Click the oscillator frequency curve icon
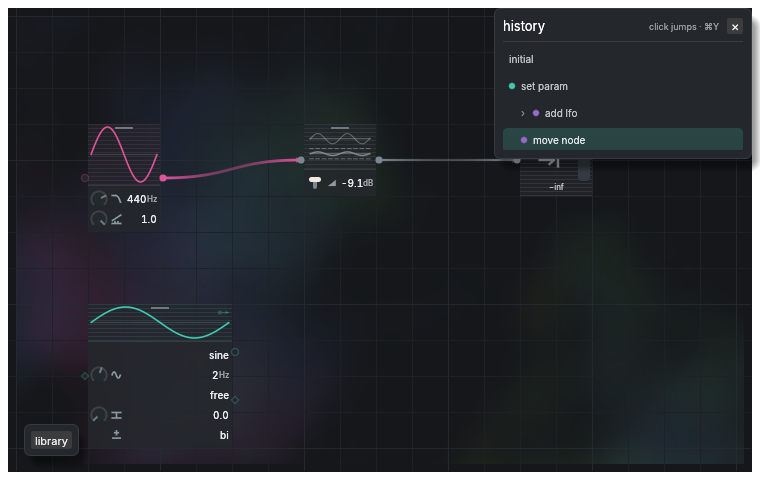760x480 pixels. pos(116,198)
